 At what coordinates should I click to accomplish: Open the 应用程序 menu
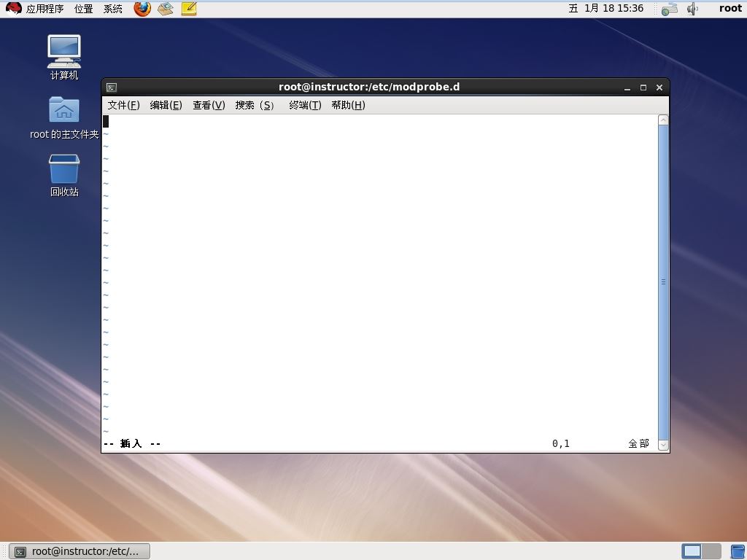click(44, 9)
